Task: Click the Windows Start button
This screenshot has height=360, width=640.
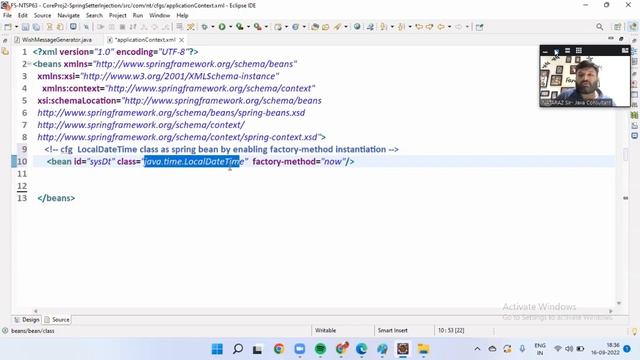Action: 217,349
